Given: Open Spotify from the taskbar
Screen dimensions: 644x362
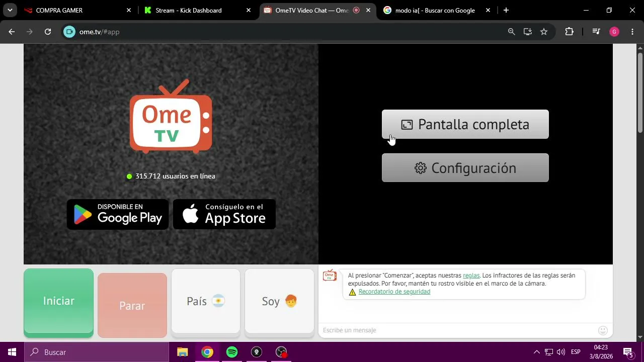Looking at the screenshot, I should pos(232,352).
